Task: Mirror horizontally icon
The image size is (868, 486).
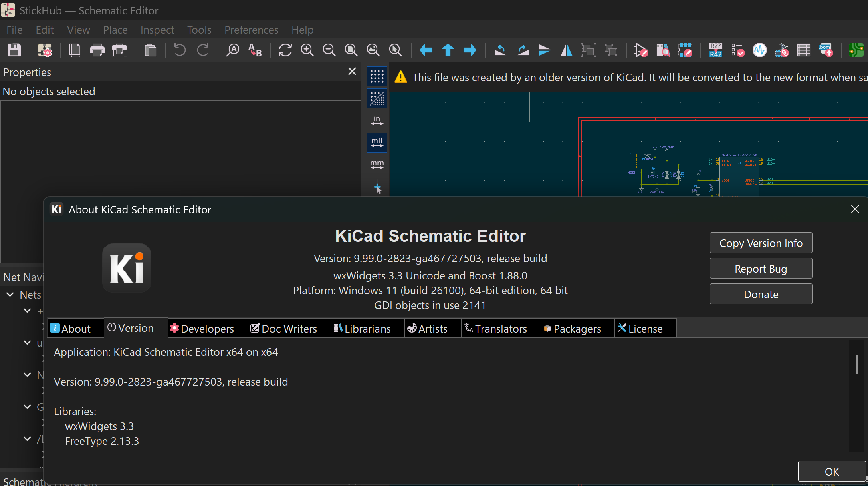Action: [x=566, y=50]
